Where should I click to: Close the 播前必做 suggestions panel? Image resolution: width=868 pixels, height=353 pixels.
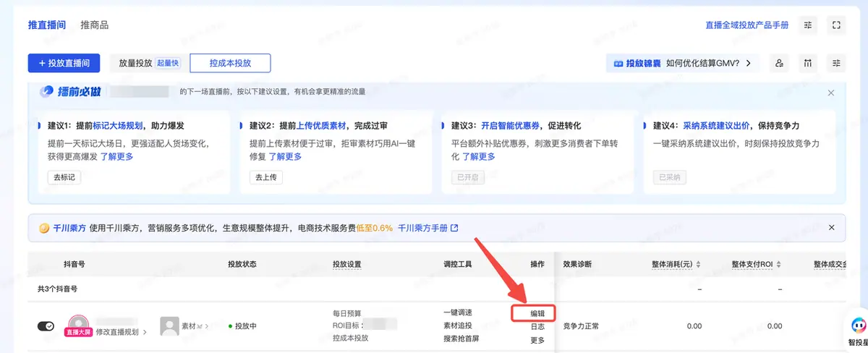coord(831,93)
